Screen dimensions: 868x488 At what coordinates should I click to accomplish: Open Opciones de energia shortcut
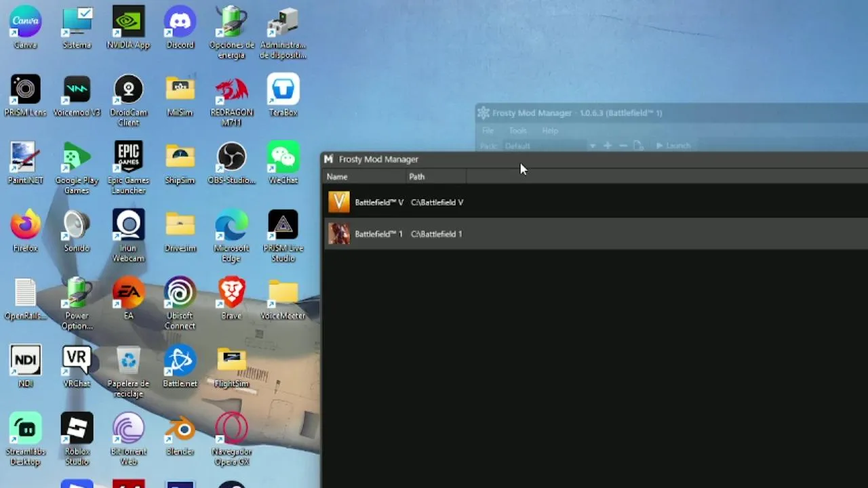tap(231, 33)
